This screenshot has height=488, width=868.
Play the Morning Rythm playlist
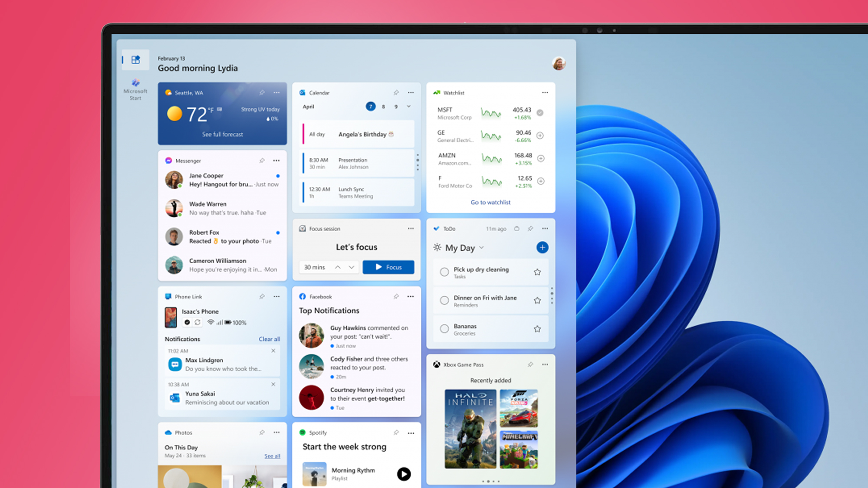[x=404, y=474]
